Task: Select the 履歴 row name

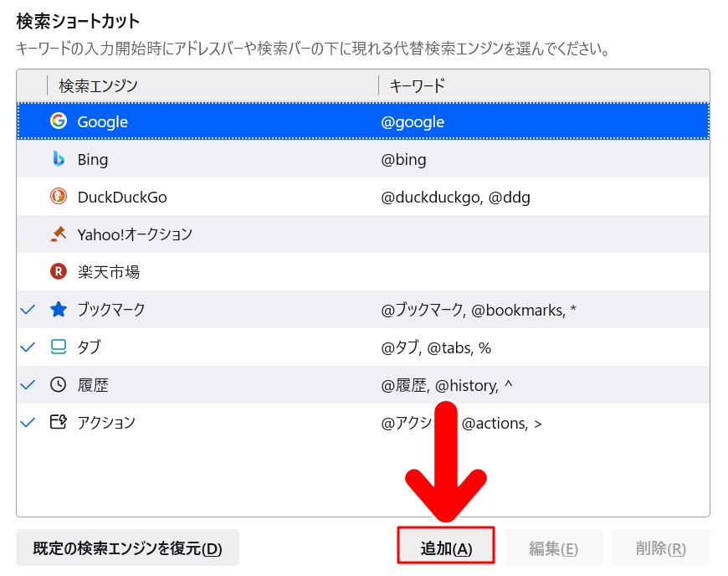Action: click(93, 385)
